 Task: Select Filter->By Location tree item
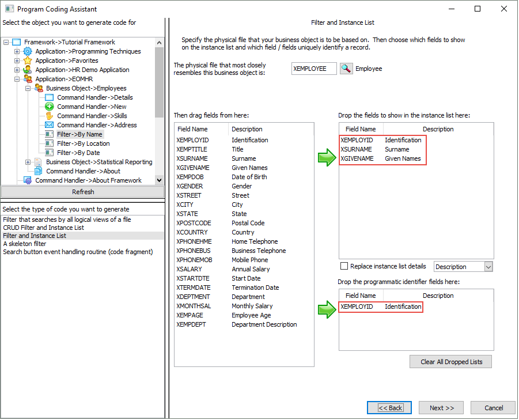click(84, 143)
